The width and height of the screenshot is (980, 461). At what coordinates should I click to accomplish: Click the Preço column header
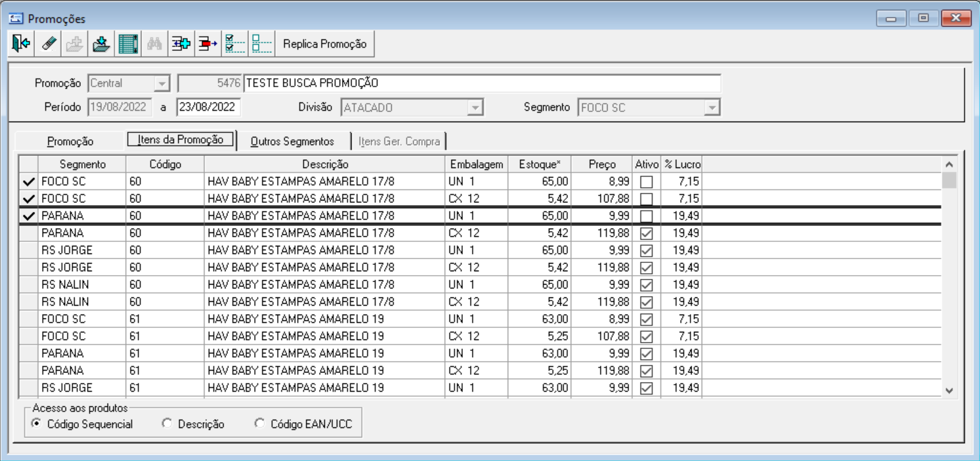[x=602, y=164]
